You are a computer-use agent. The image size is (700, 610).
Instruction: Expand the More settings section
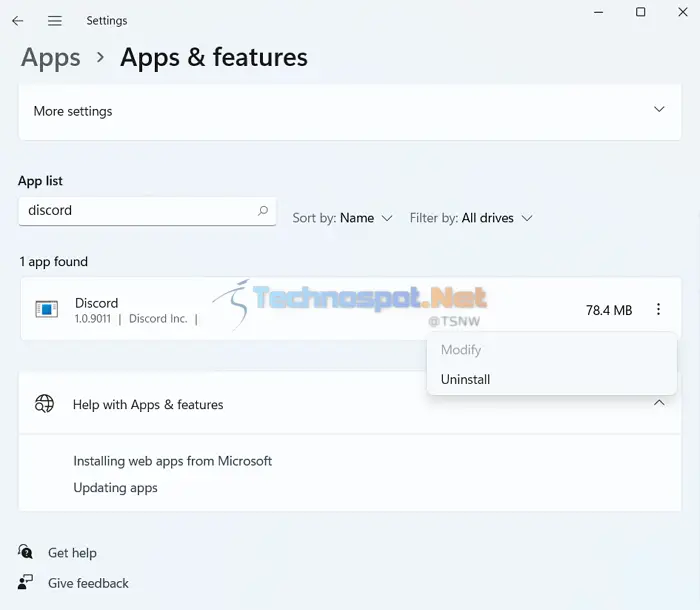point(350,112)
